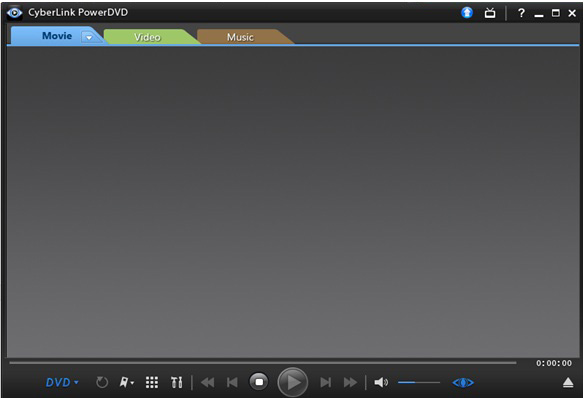
Task: Switch to the Music tab
Action: coord(240,37)
